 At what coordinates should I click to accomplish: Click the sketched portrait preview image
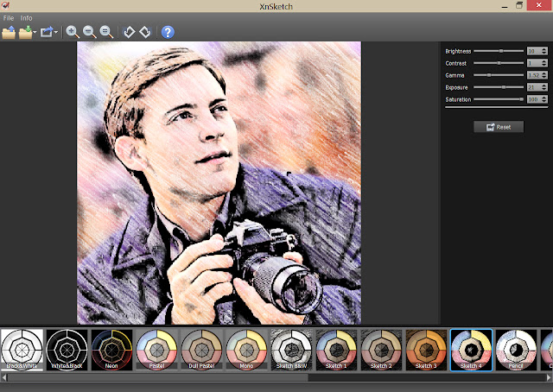tap(219, 183)
